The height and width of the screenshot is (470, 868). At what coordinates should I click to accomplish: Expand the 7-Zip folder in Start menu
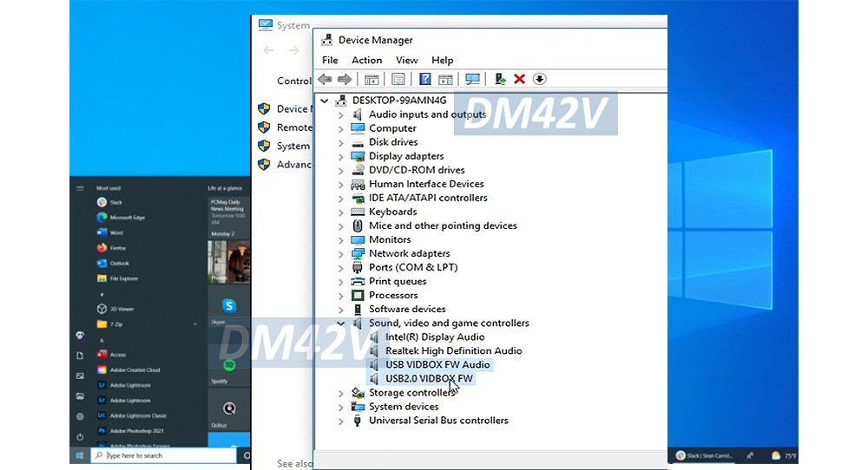194,323
